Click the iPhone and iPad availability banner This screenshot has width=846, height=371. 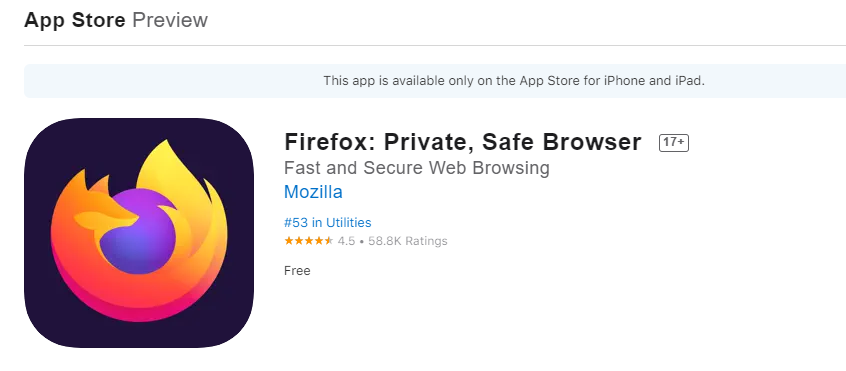(x=435, y=81)
